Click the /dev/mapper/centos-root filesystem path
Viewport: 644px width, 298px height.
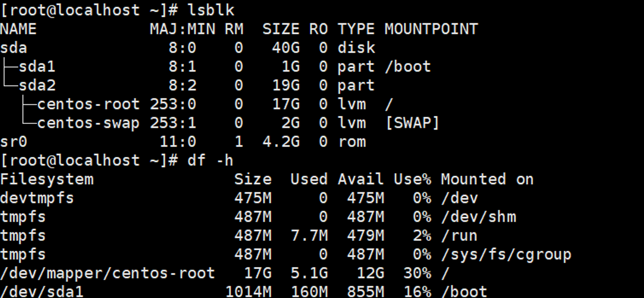108,273
